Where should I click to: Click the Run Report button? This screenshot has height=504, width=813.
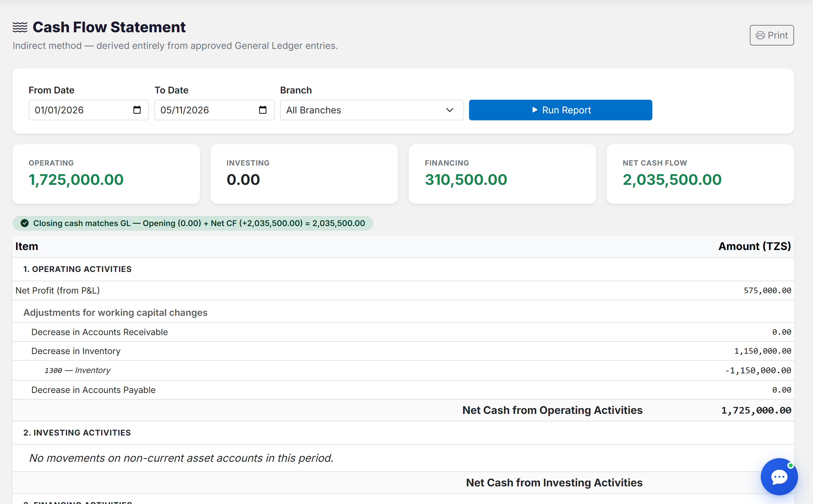[560, 110]
